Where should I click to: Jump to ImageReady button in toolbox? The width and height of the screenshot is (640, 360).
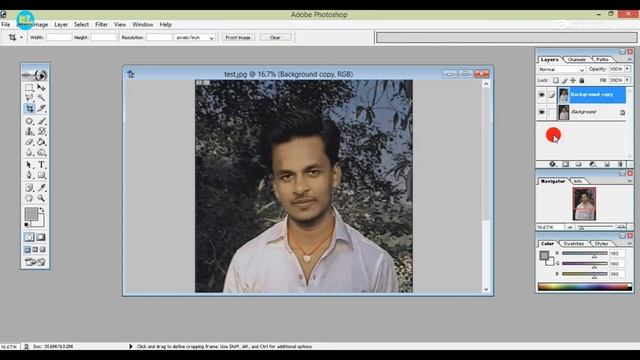click(35, 262)
